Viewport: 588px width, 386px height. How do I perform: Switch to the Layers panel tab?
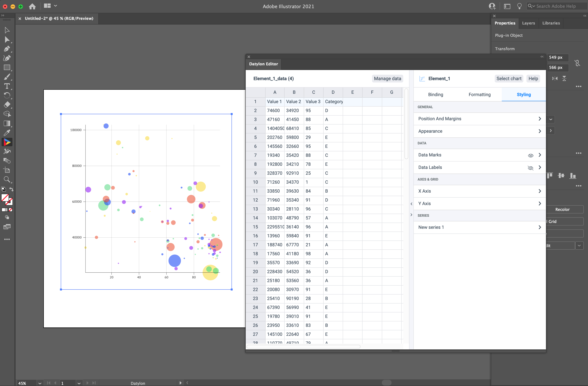[528, 23]
